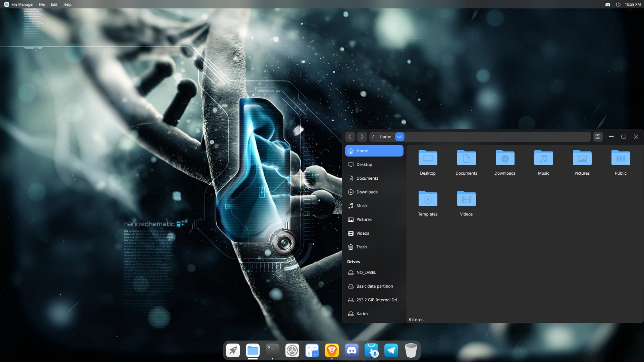Go back with the left arrow button

coord(350,137)
